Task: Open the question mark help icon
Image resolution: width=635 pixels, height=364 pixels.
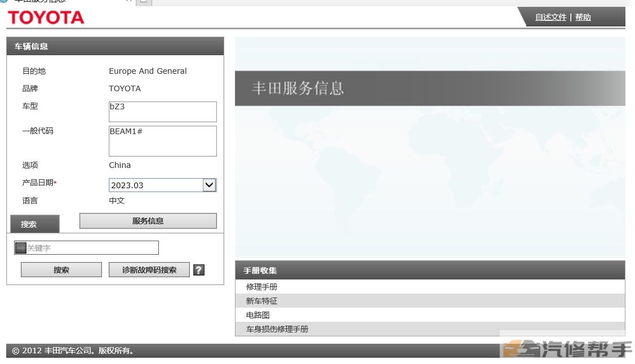Action: click(198, 270)
